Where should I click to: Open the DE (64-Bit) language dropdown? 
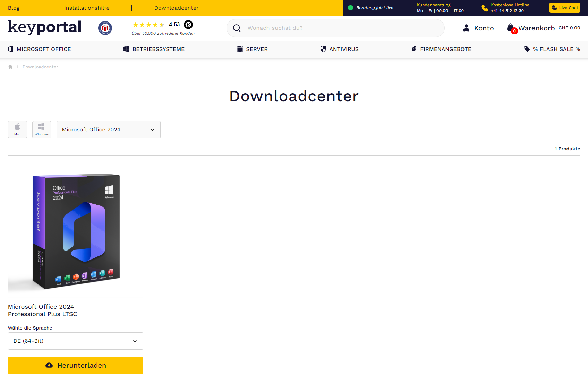point(75,341)
